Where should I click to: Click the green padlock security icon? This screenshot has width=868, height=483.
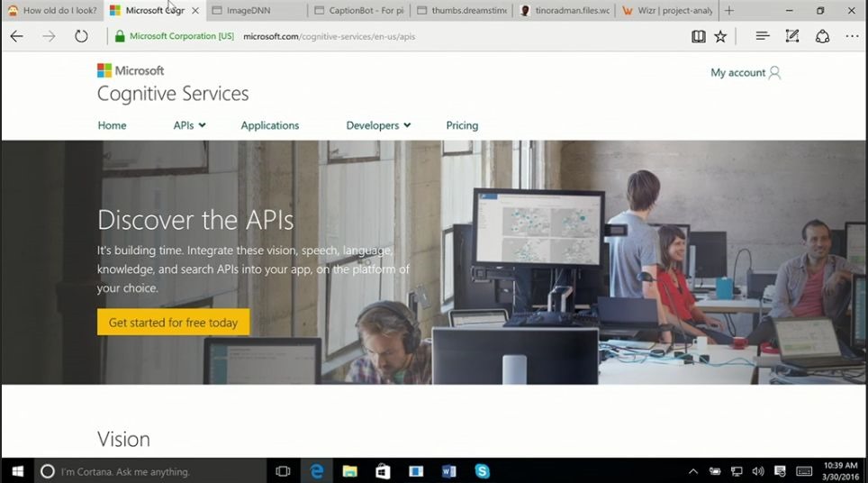click(119, 37)
